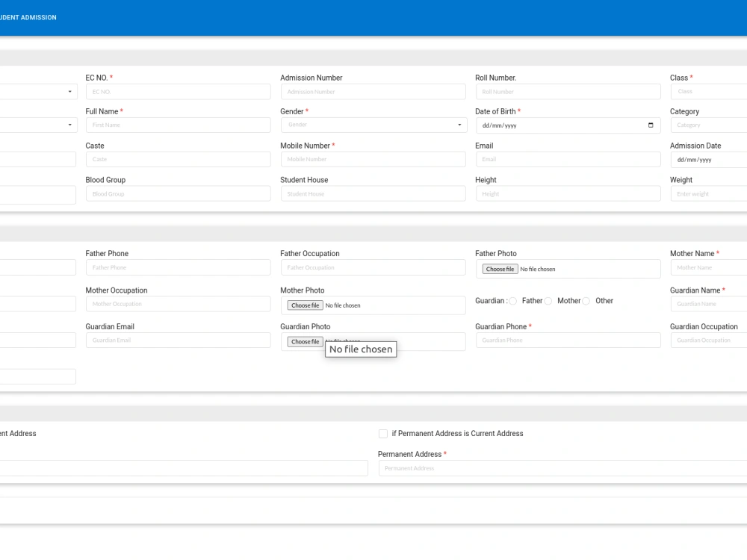Open the Gender dropdown
The width and height of the screenshot is (747, 560).
[x=373, y=125]
